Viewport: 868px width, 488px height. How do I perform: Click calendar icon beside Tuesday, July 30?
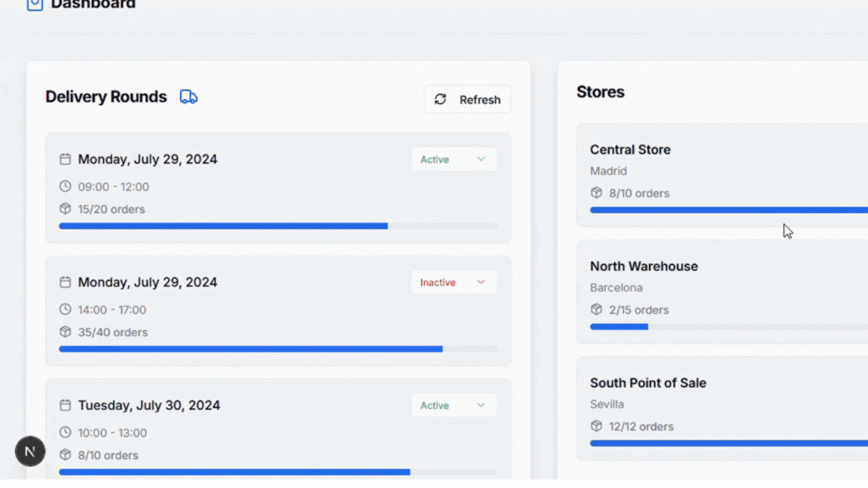tap(66, 405)
